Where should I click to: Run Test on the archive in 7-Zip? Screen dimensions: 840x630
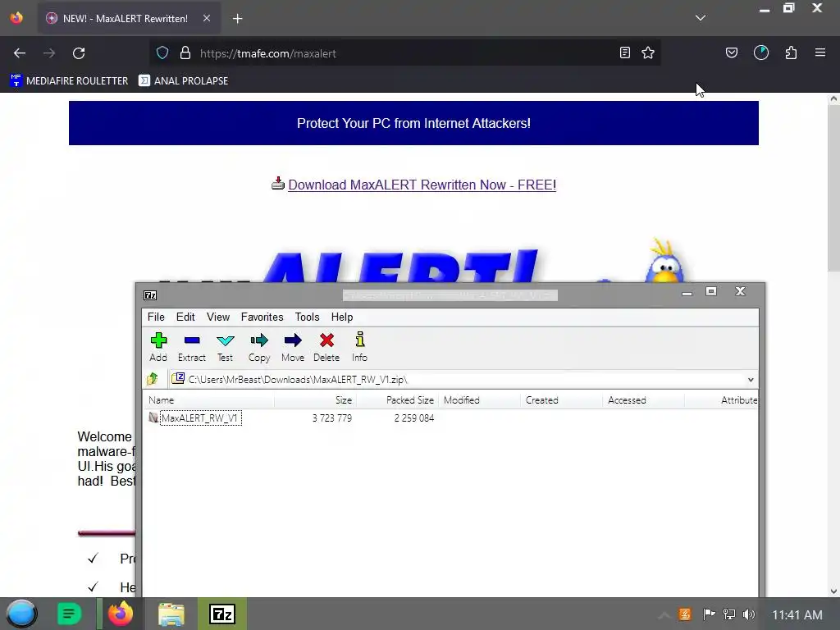225,347
